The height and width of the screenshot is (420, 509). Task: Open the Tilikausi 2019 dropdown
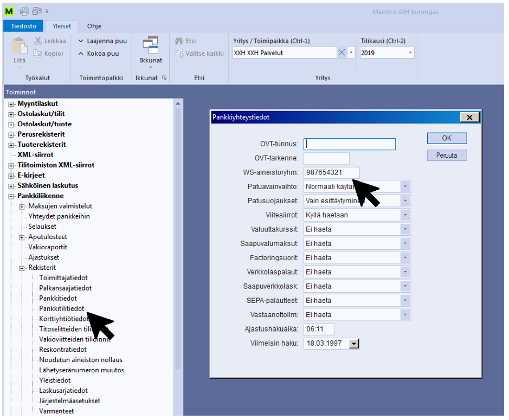click(410, 53)
